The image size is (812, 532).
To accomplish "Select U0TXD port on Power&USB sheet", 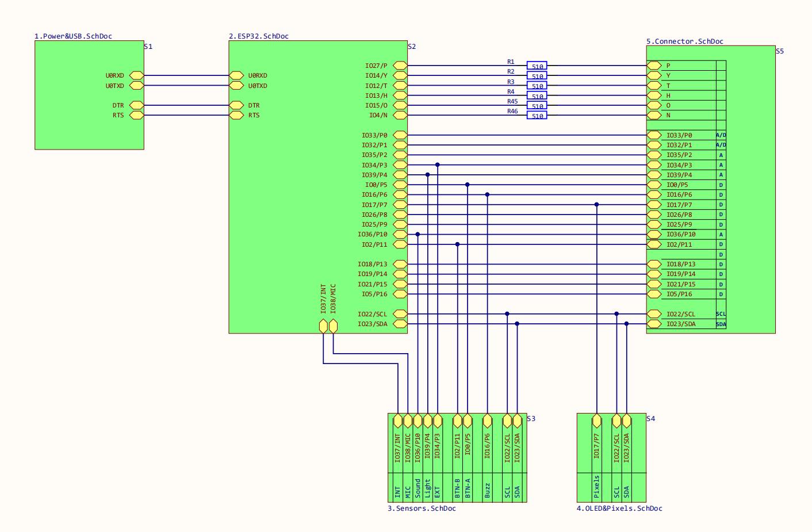I will [136, 85].
